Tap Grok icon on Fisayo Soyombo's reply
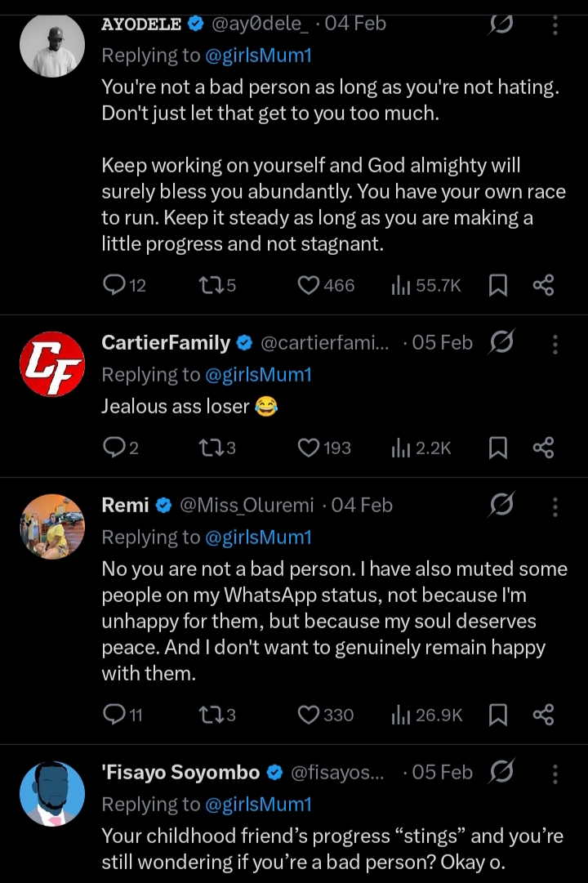 [501, 772]
